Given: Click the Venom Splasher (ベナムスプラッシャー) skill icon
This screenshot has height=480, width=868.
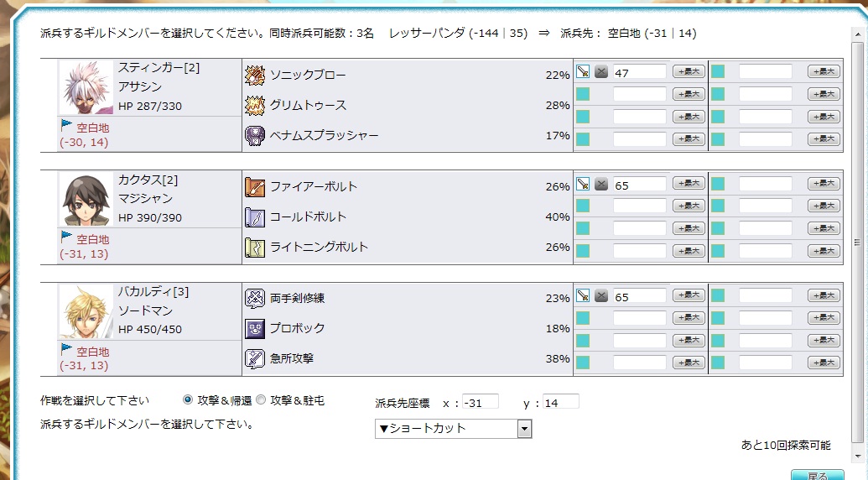Looking at the screenshot, I should click(x=255, y=136).
